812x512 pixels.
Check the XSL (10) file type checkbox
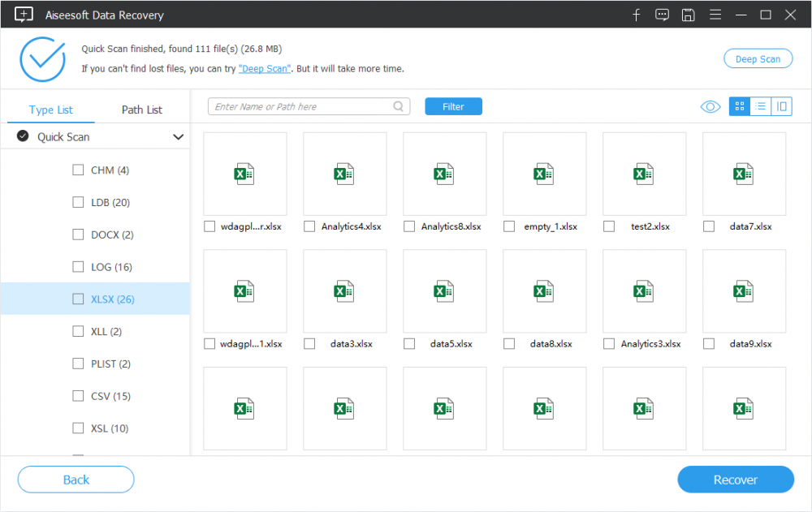pyautogui.click(x=78, y=428)
